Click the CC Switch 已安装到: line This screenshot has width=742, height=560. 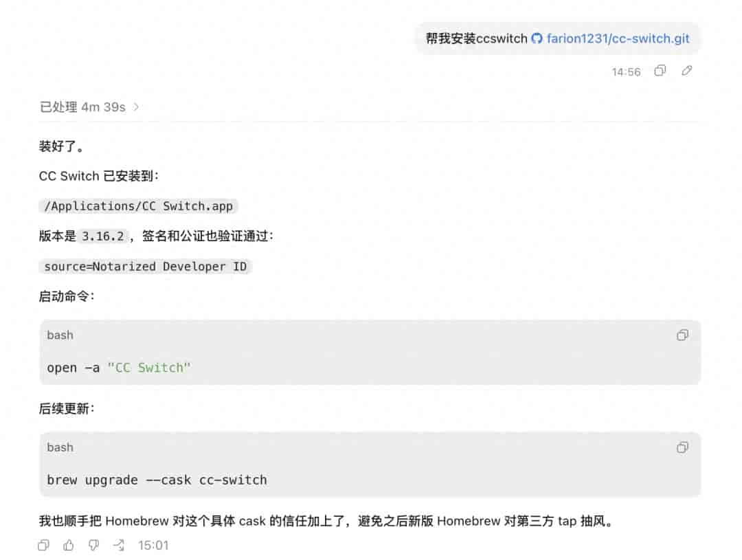pos(99,176)
